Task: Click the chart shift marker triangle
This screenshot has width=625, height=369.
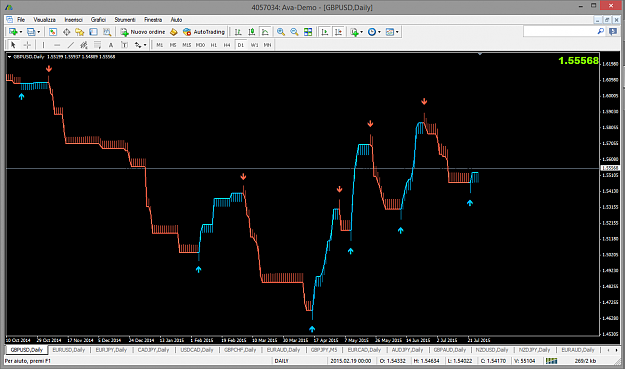Action: [x=480, y=54]
